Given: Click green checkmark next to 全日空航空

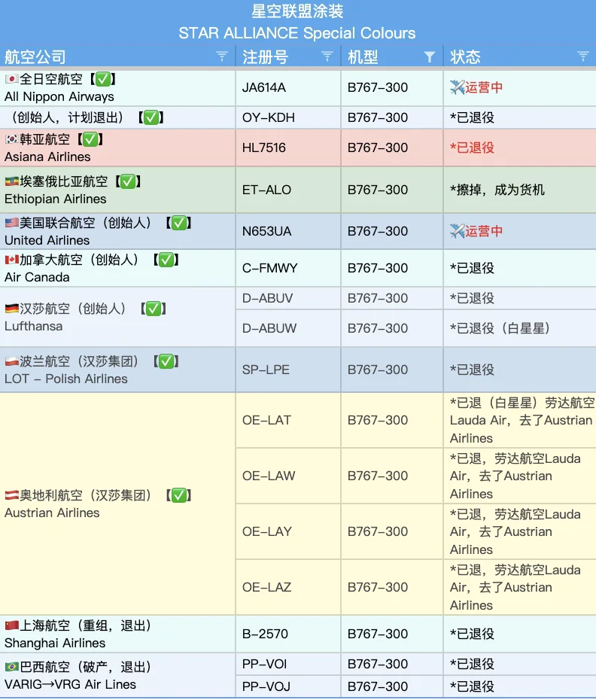Looking at the screenshot, I should pos(102,80).
